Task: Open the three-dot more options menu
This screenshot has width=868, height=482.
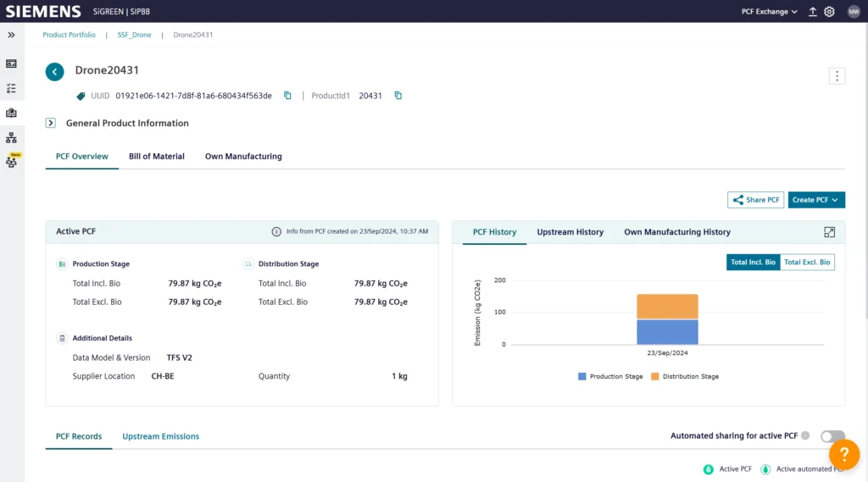Action: [837, 76]
